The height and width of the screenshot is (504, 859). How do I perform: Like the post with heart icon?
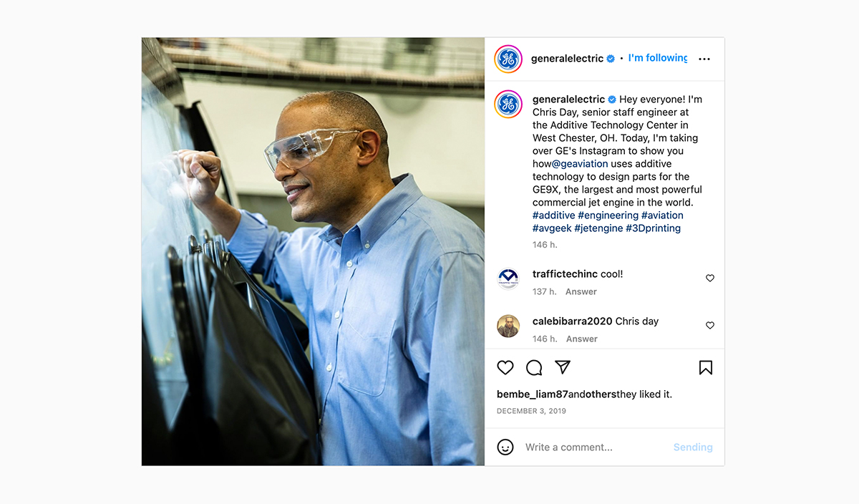(505, 367)
